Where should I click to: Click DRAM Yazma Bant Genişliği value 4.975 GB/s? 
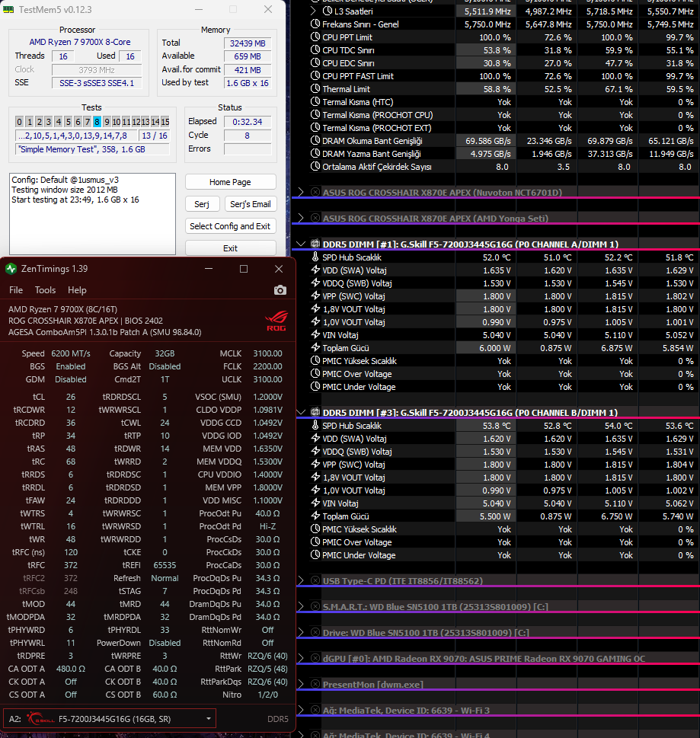point(491,153)
